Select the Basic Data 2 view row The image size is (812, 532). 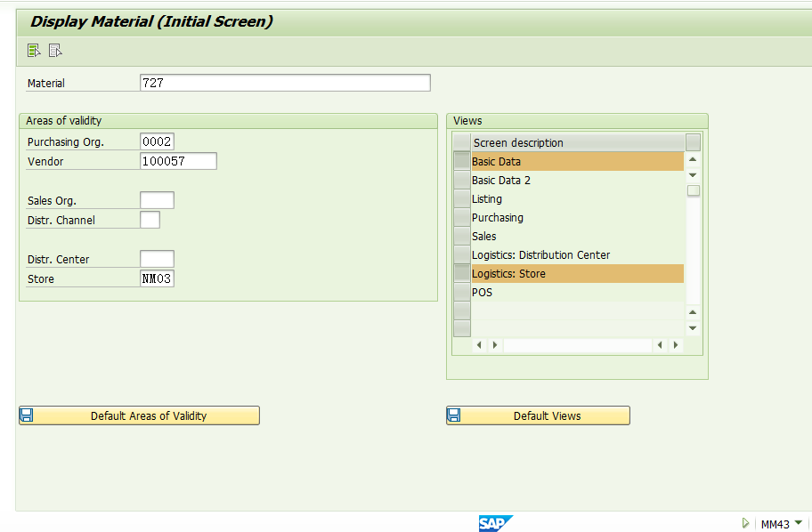(578, 180)
